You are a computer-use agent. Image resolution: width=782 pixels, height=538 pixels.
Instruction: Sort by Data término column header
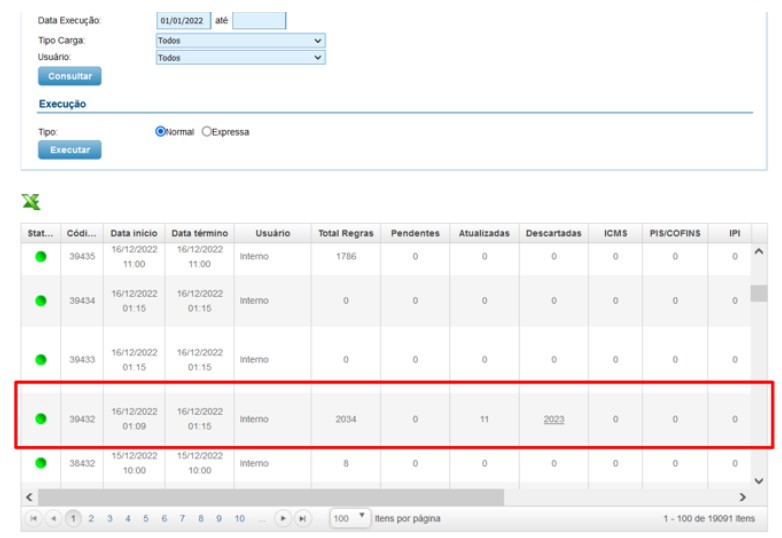[199, 233]
